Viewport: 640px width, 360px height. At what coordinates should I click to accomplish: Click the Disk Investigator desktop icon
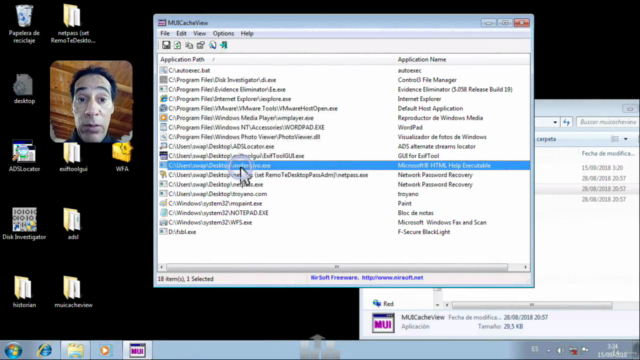pyautogui.click(x=24, y=224)
